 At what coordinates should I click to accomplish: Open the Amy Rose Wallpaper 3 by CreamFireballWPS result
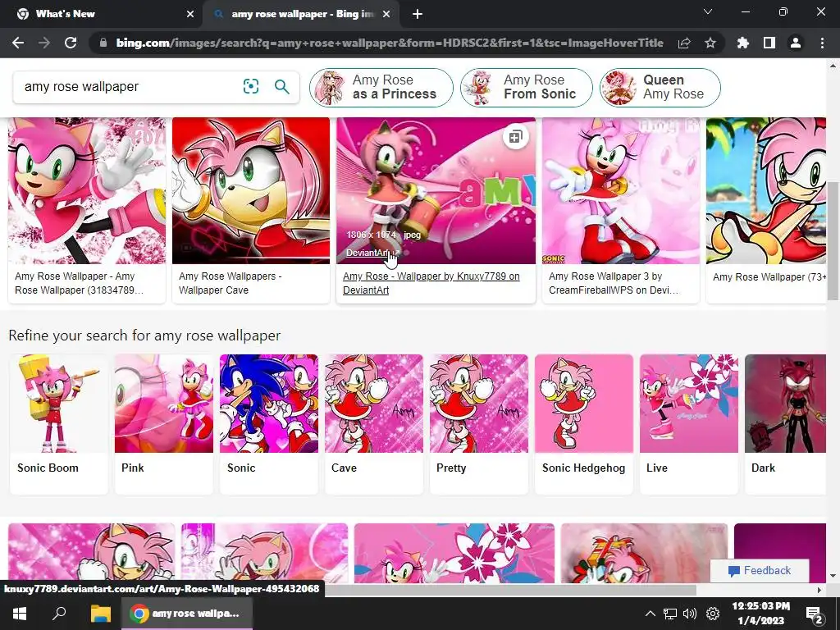coord(614,283)
